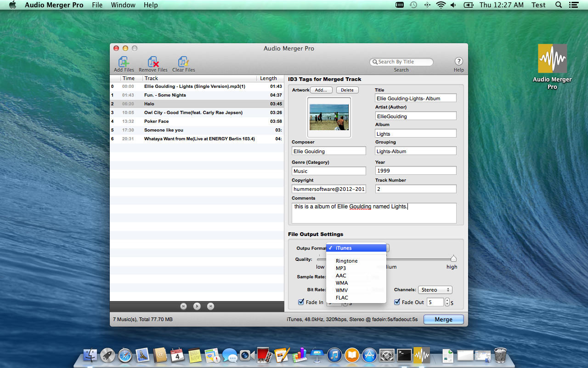
Task: Increment the Fade Out seconds stepper
Action: coord(447,300)
